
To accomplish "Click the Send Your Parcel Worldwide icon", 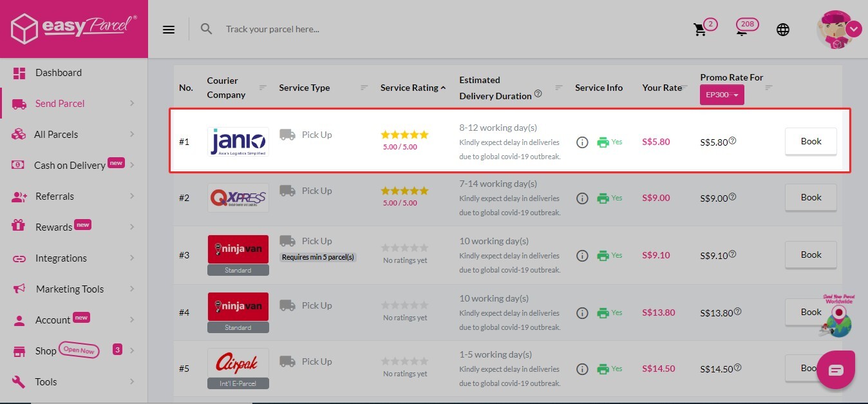I will (837, 316).
